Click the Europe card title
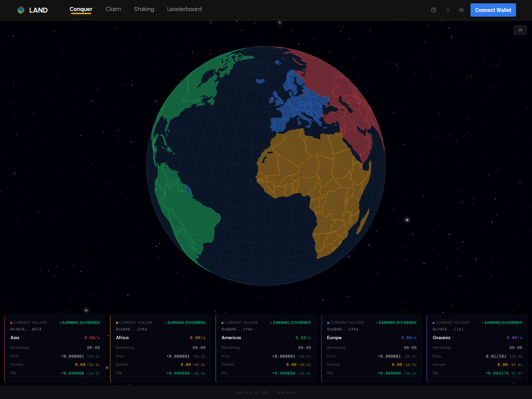The height and width of the screenshot is (399, 532). (x=334, y=337)
